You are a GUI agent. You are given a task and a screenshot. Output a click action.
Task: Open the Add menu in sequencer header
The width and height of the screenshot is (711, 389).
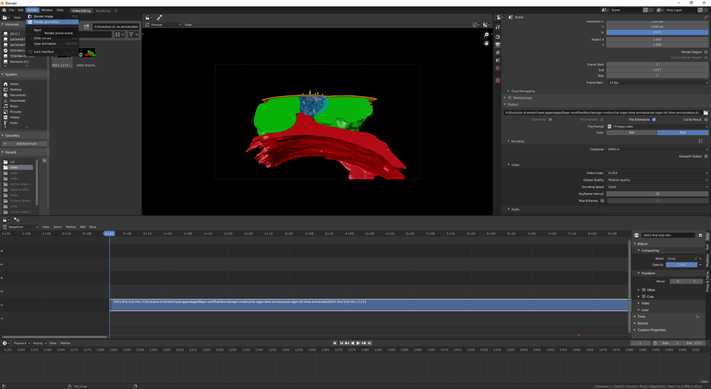[x=83, y=227]
